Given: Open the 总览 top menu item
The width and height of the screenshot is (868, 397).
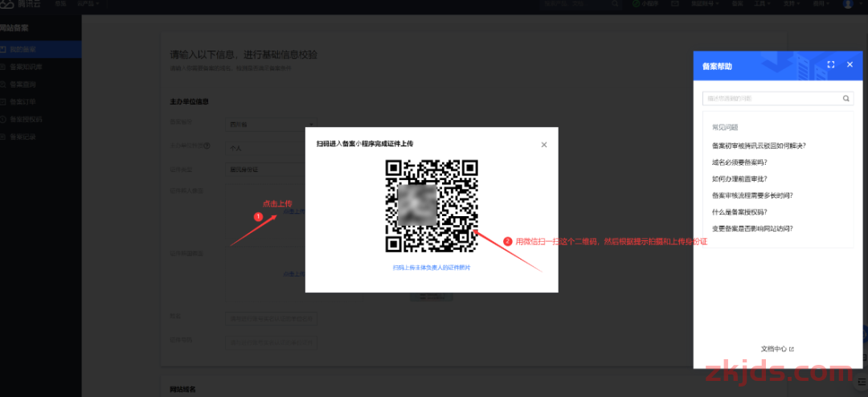Looking at the screenshot, I should click(x=60, y=4).
